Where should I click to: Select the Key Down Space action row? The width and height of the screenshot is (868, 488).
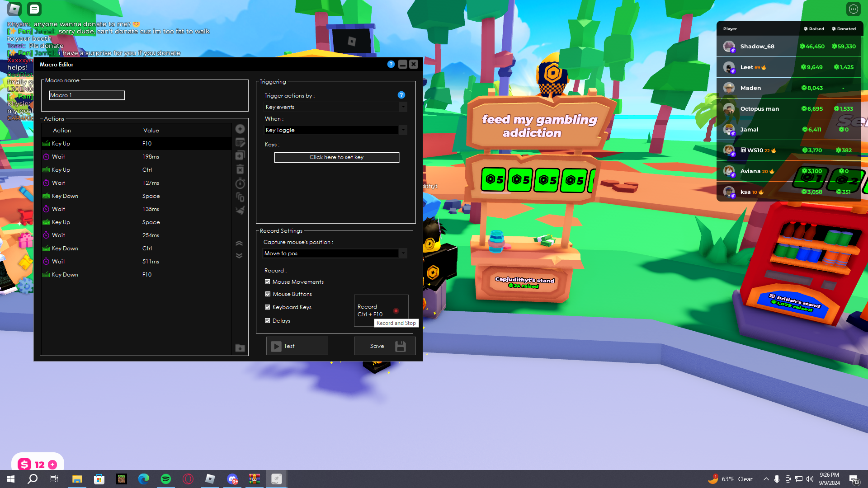pyautogui.click(x=136, y=196)
